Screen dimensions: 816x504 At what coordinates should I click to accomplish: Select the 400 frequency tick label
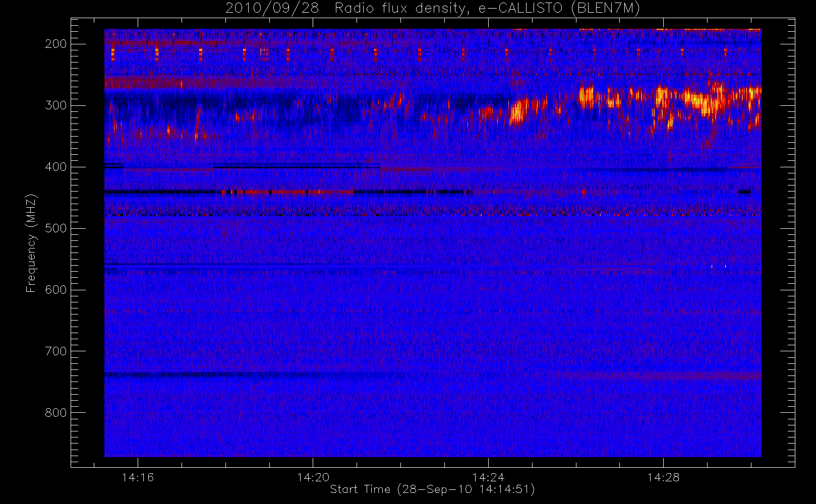click(x=56, y=167)
